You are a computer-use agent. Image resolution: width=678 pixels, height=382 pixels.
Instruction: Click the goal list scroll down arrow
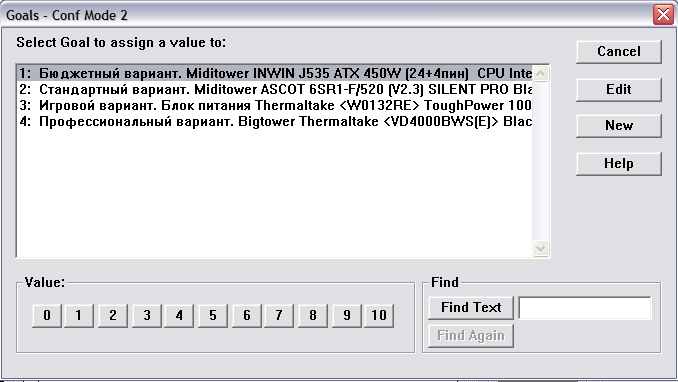(540, 248)
